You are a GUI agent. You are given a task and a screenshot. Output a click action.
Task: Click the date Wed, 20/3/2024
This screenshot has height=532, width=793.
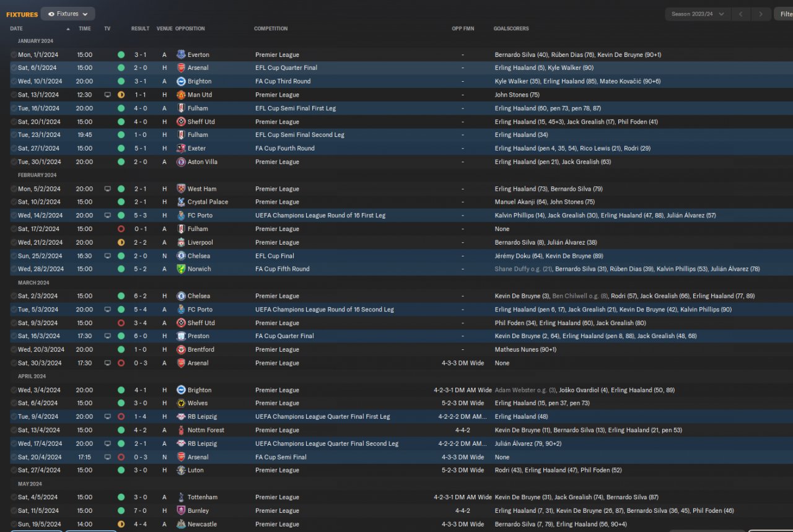coord(40,349)
